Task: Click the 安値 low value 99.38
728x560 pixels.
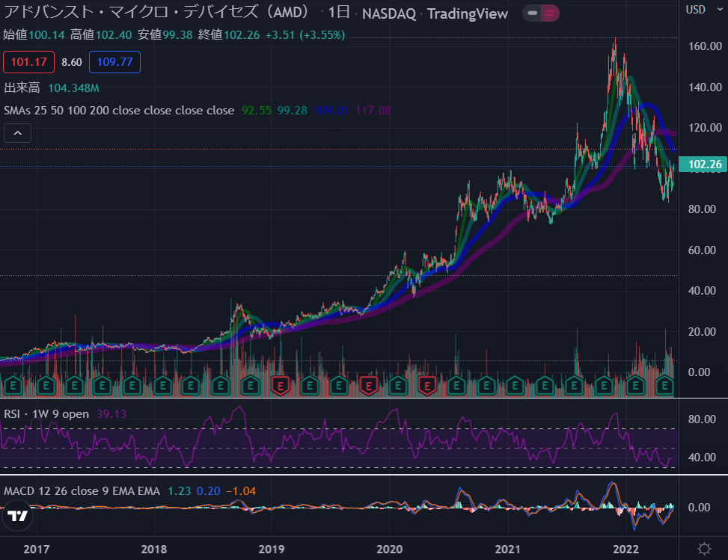Action: coord(177,35)
